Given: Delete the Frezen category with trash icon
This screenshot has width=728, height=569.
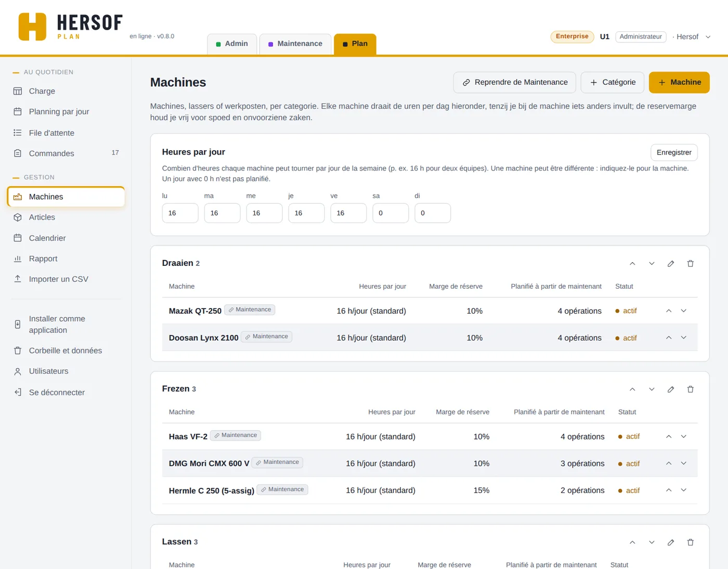Looking at the screenshot, I should tap(691, 390).
